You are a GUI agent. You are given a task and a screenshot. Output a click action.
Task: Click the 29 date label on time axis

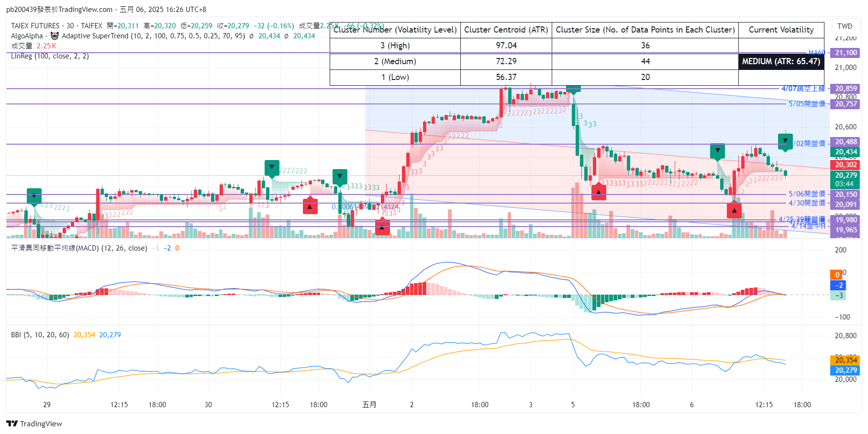pyautogui.click(x=47, y=405)
